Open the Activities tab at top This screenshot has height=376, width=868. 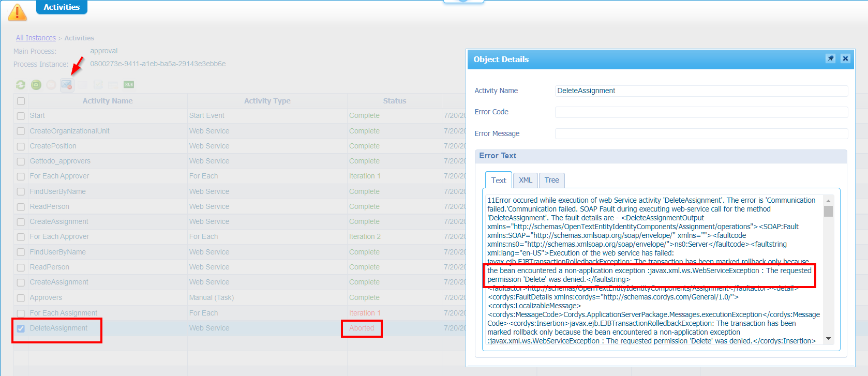tap(62, 7)
